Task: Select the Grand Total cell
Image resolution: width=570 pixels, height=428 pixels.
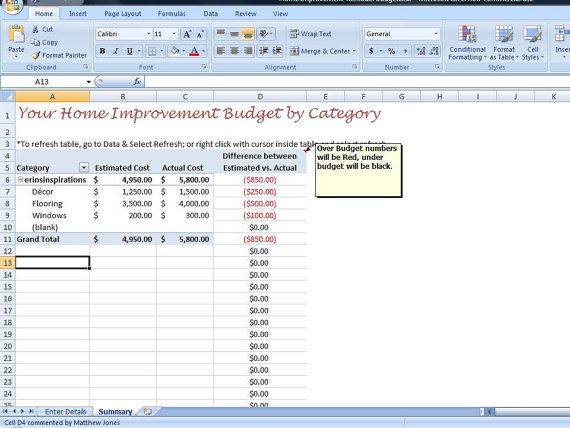Action: (52, 239)
